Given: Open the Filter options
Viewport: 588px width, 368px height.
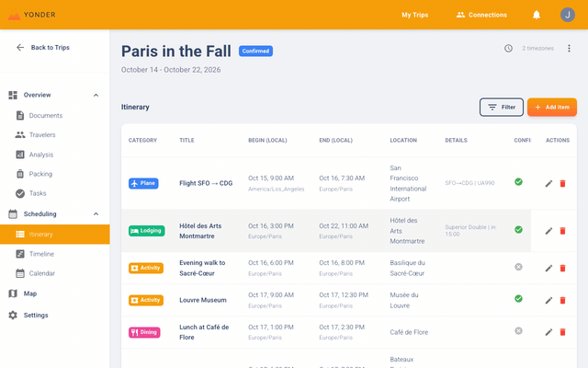Looking at the screenshot, I should coord(501,108).
